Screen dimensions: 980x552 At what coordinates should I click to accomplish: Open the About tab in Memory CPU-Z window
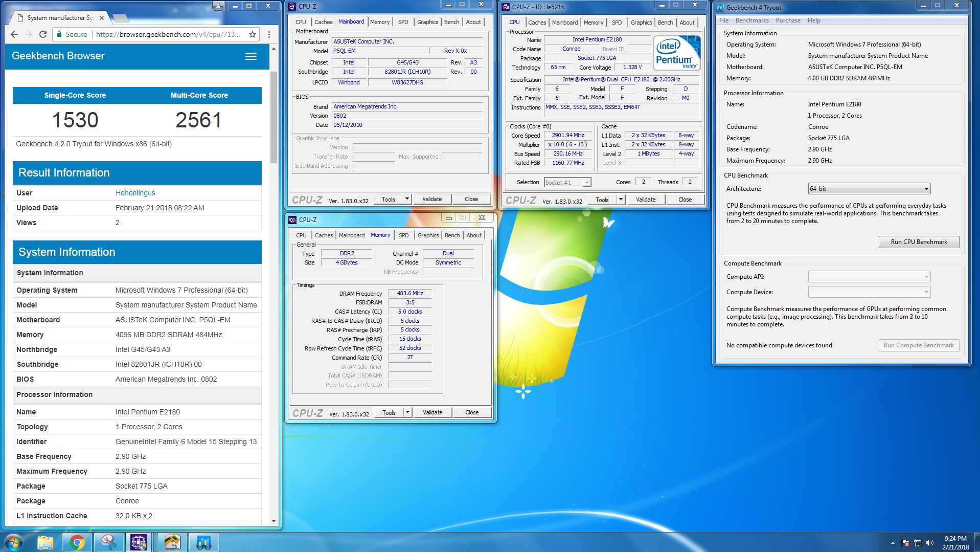click(474, 235)
